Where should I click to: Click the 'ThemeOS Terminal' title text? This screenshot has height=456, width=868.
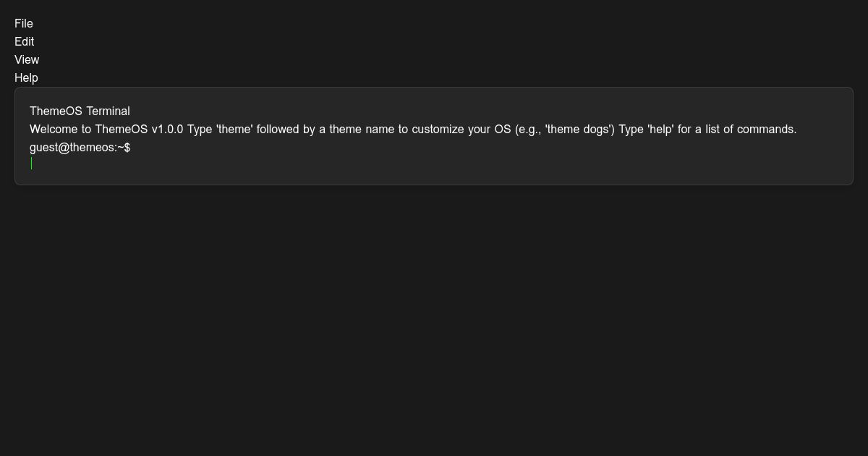[80, 111]
